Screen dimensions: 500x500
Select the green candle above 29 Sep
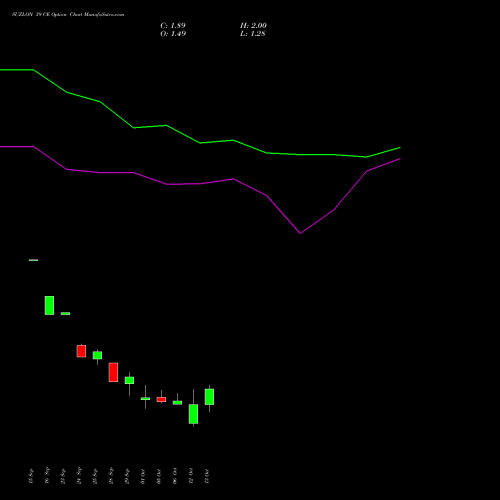129,380
